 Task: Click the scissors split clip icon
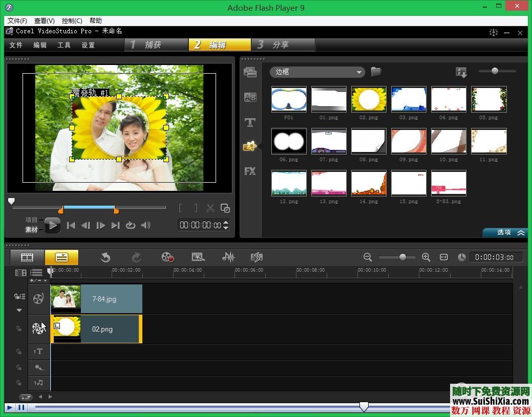tap(210, 208)
